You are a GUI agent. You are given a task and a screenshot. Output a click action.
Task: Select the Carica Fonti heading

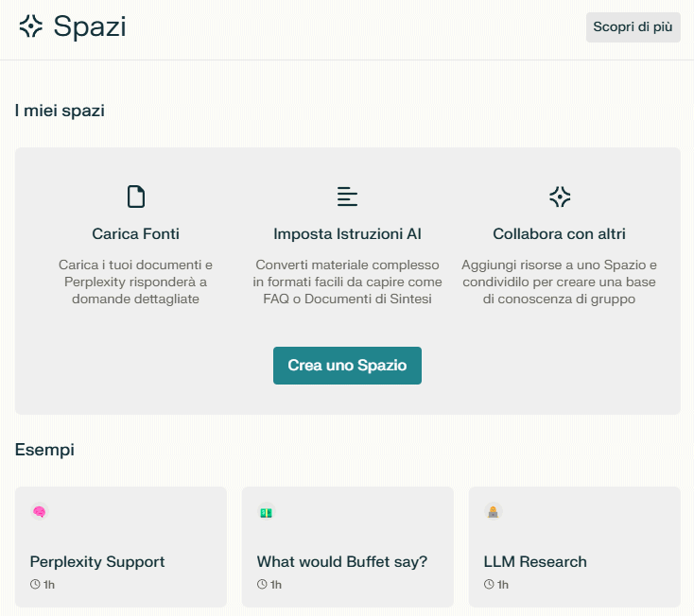136,233
